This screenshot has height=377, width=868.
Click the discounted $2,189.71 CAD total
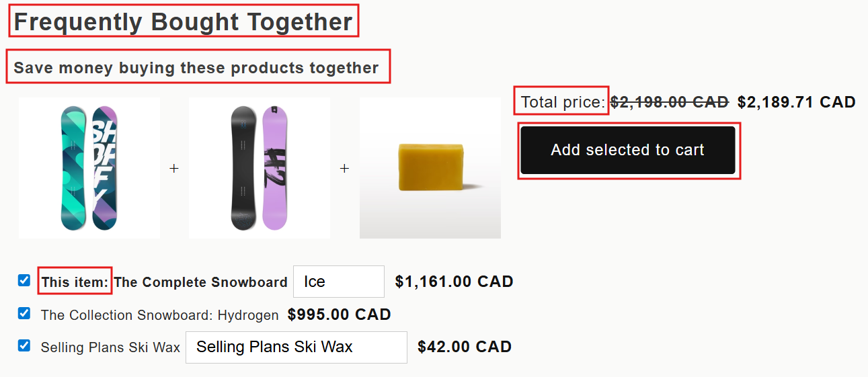tap(796, 102)
